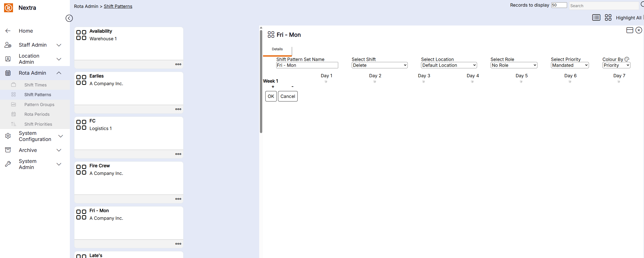Collapse the sidebar with the arrow button
This screenshot has height=258, width=644.
pyautogui.click(x=69, y=18)
